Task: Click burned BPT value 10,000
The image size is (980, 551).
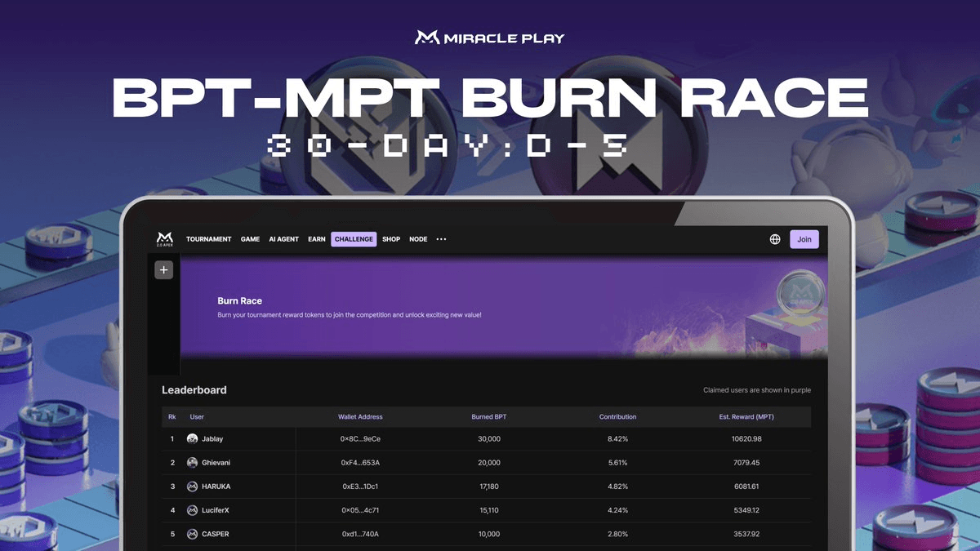Action: (489, 534)
